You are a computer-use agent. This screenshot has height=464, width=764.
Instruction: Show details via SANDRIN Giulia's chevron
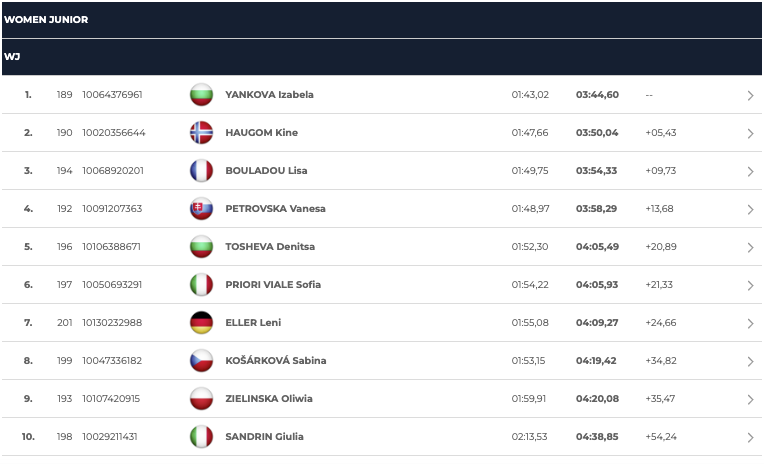point(750,438)
